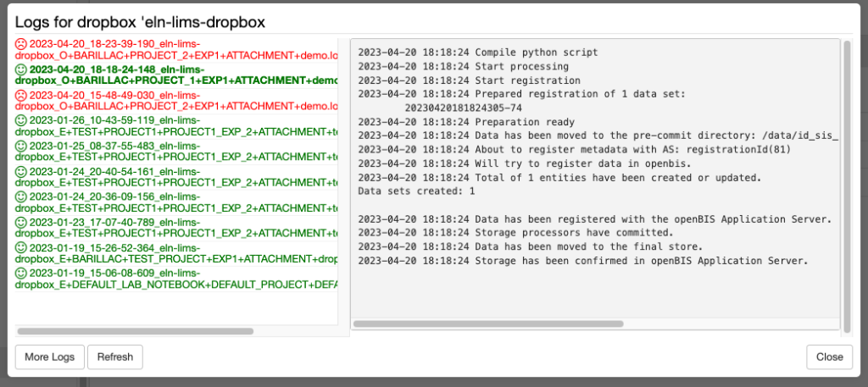Click smiley icon of 15-06-08-609 log entry
This screenshot has height=387, width=868.
coord(20,273)
